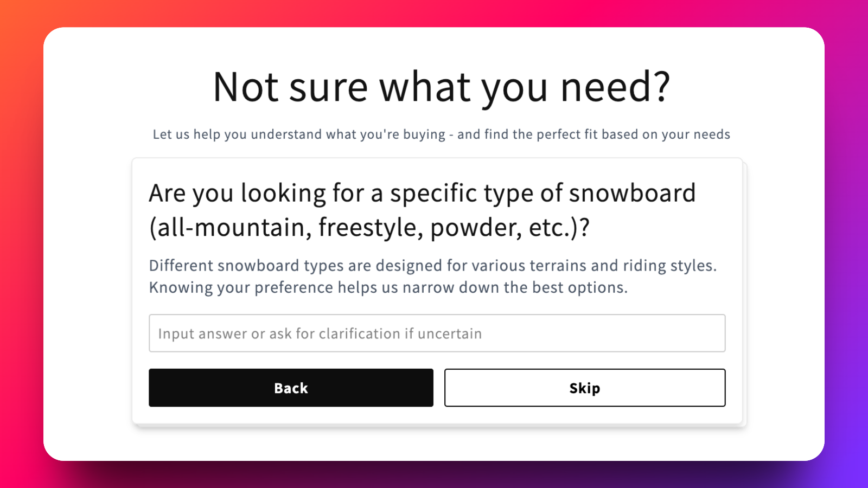Click the snowboard type question heading
Viewport: 868px width, 488px height.
point(422,210)
